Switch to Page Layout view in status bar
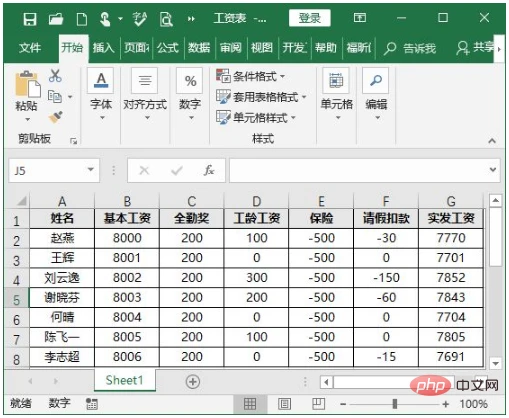This screenshot has width=509, height=418. (x=284, y=404)
